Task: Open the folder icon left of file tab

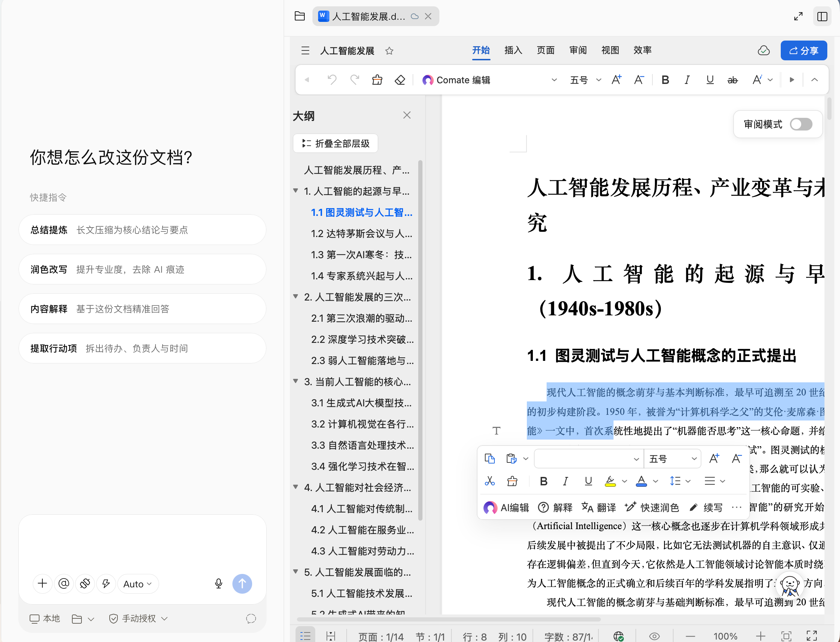Action: (x=300, y=16)
